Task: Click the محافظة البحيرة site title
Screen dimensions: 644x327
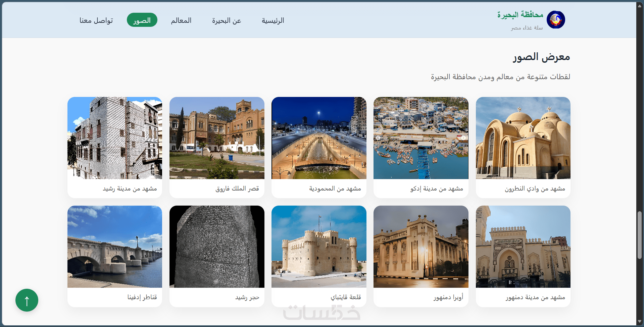Action: [520, 15]
